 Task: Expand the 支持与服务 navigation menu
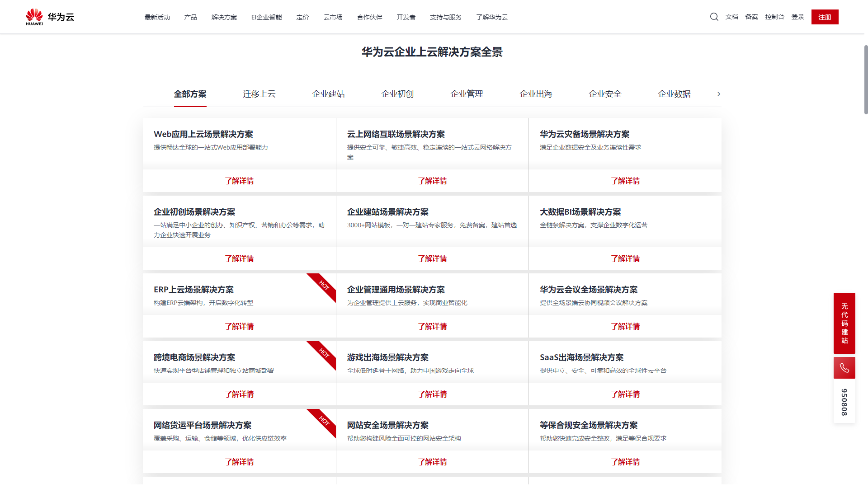[445, 17]
